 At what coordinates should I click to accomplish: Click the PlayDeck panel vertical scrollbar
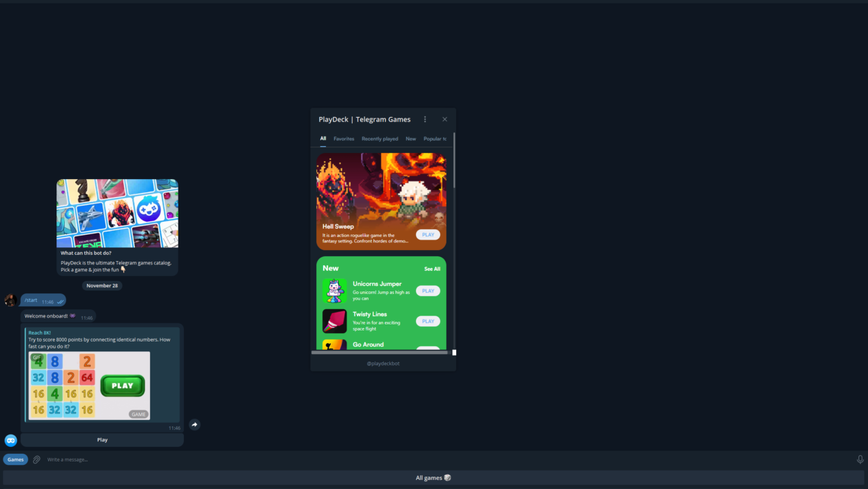point(454,160)
